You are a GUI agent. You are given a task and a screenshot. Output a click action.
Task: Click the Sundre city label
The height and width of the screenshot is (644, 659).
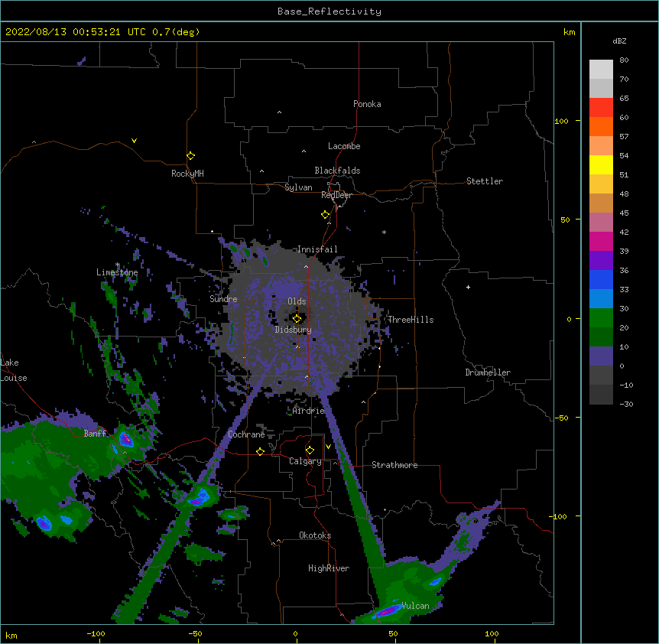point(223,299)
